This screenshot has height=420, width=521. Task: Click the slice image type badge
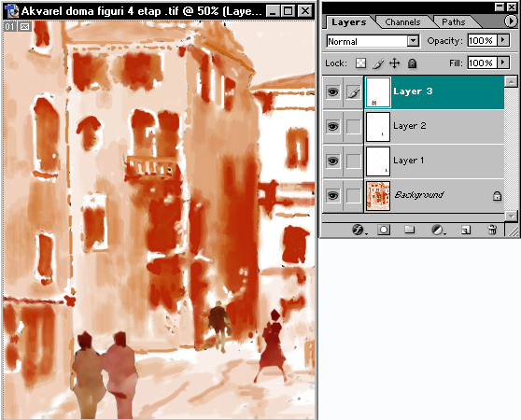24,26
